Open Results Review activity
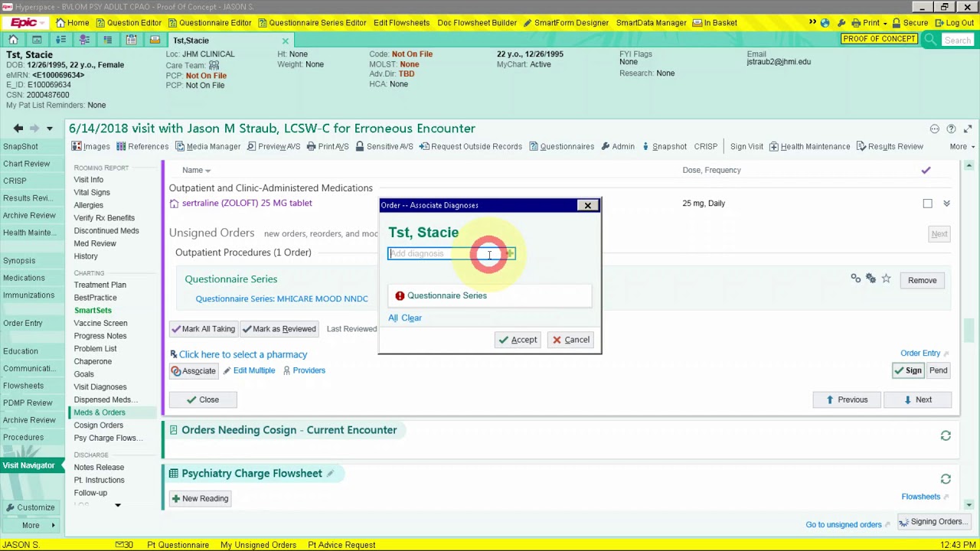This screenshot has height=551, width=980. (889, 146)
